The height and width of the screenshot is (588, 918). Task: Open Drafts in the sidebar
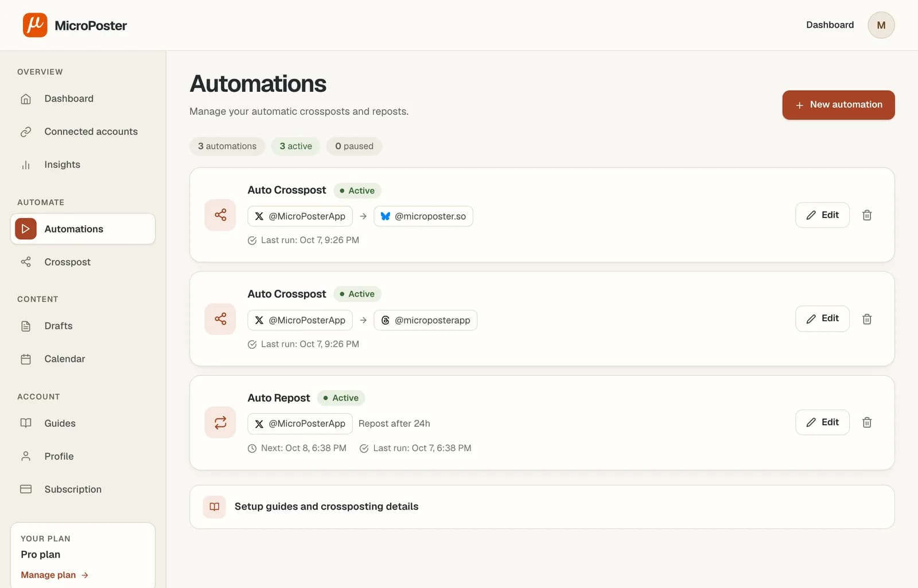tap(83, 326)
